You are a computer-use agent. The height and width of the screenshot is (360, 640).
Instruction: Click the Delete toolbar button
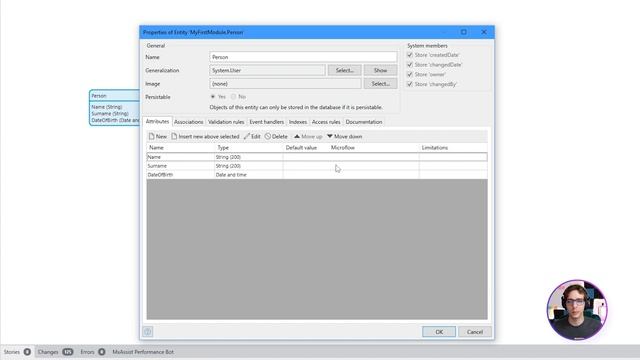276,136
